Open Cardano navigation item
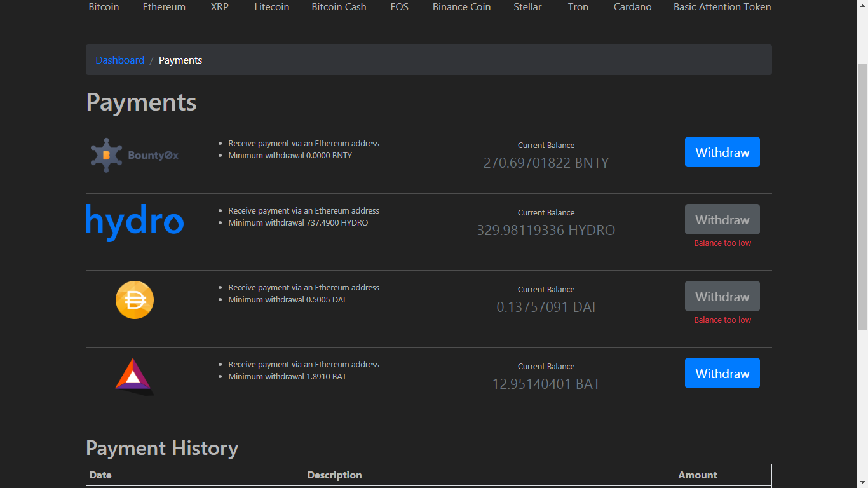This screenshot has width=868, height=488. click(633, 7)
